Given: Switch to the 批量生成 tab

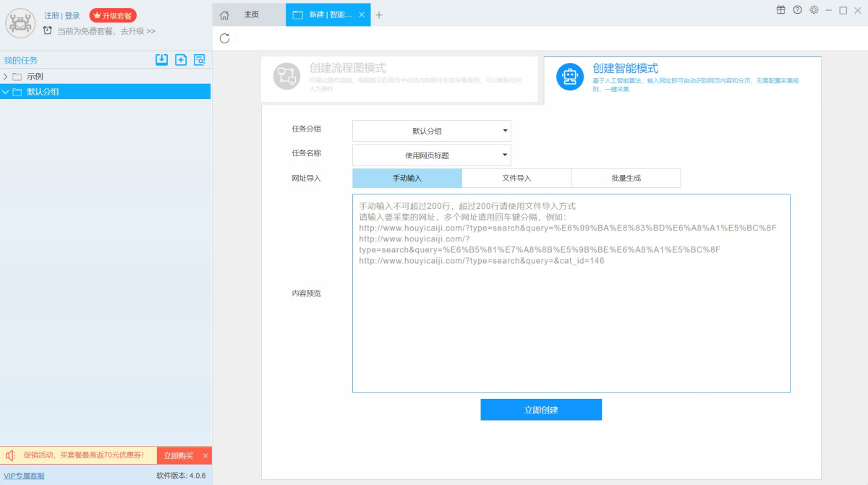Looking at the screenshot, I should click(x=626, y=178).
